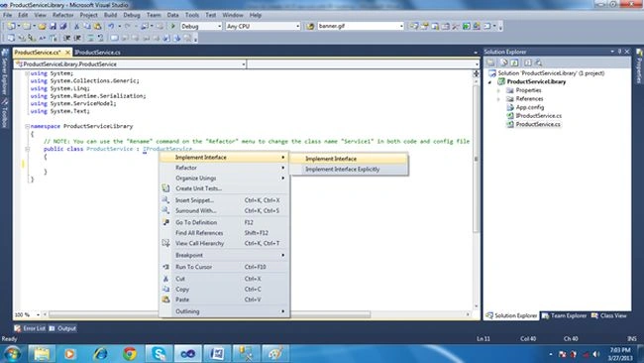Open the Build menu
Screen dimensions: 644x363
110,15
